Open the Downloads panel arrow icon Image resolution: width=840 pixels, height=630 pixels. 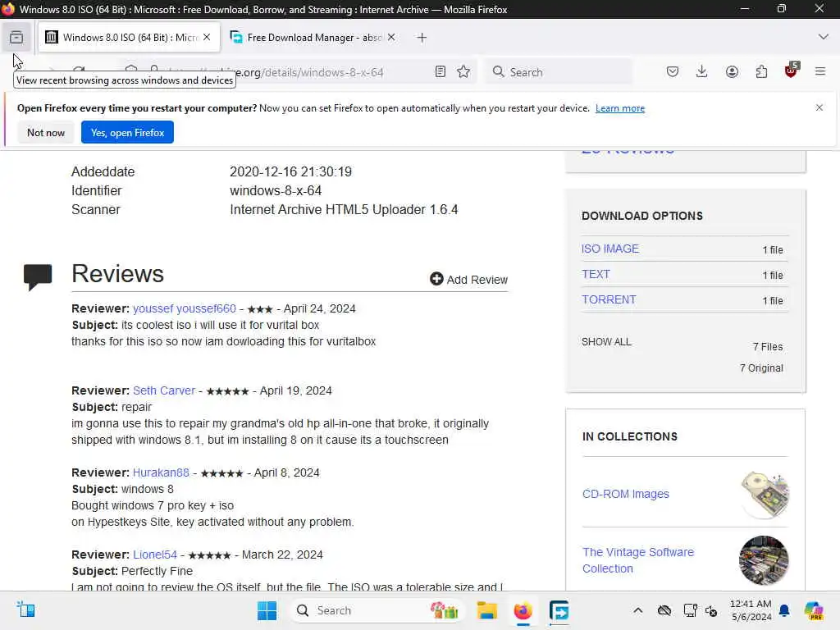click(x=701, y=72)
